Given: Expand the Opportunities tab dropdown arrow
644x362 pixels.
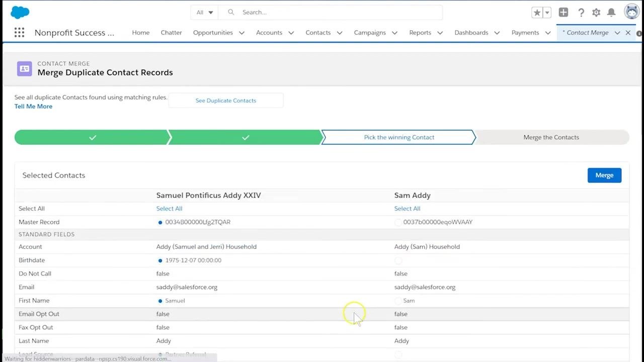Looking at the screenshot, I should [242, 33].
